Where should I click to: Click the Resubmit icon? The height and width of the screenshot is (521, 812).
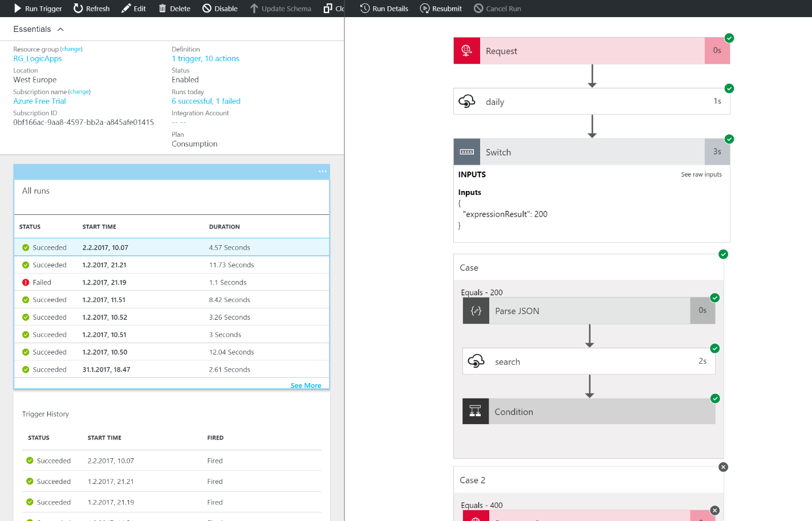[x=425, y=9]
